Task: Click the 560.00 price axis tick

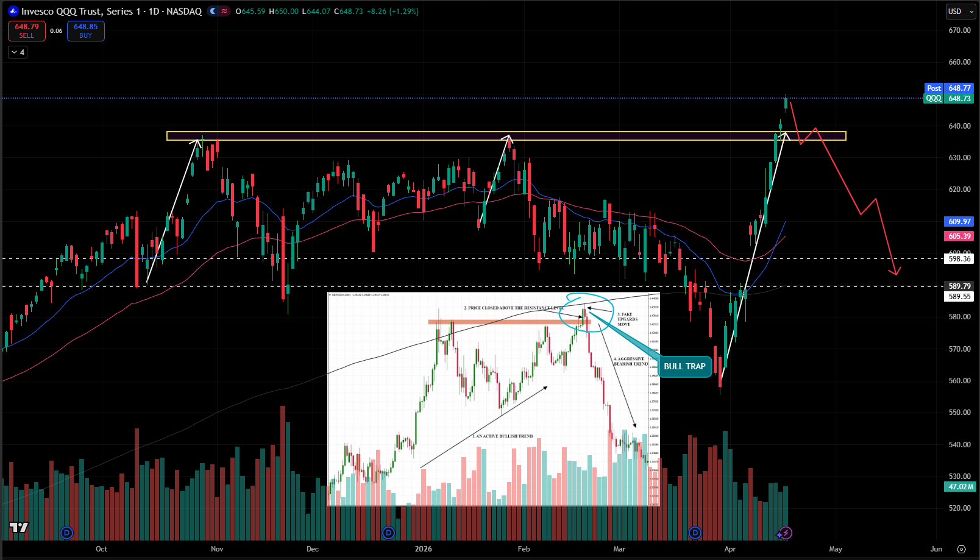Action: coord(960,381)
